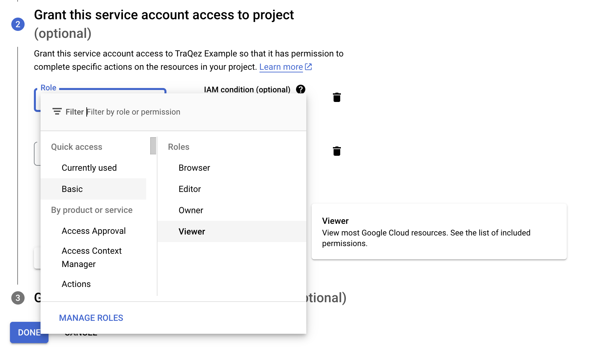The height and width of the screenshot is (364, 607).
Task: Show Access Context Manager roles
Action: 91,257
